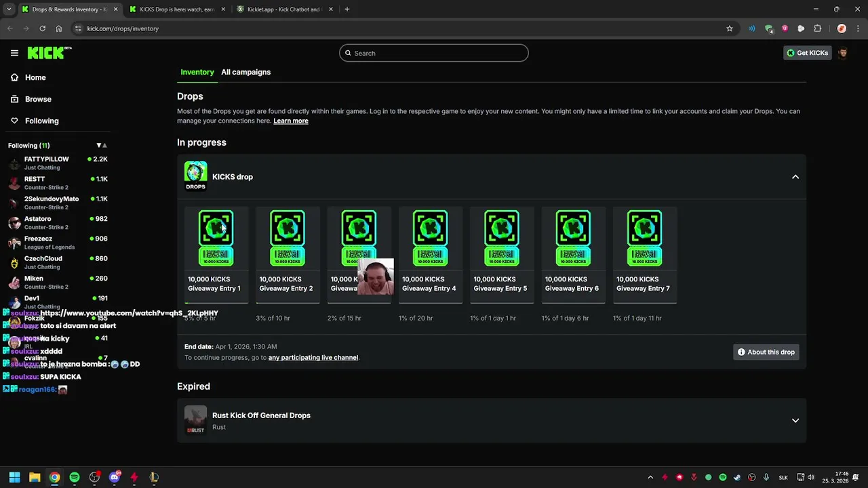Screen dimensions: 868x488
Task: Select Giveaway Entry 7 drop image
Action: [x=644, y=238]
